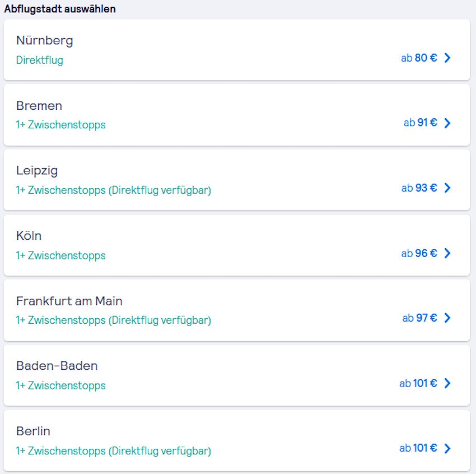Click the chevron arrow in the Berlin row

pyautogui.click(x=447, y=448)
